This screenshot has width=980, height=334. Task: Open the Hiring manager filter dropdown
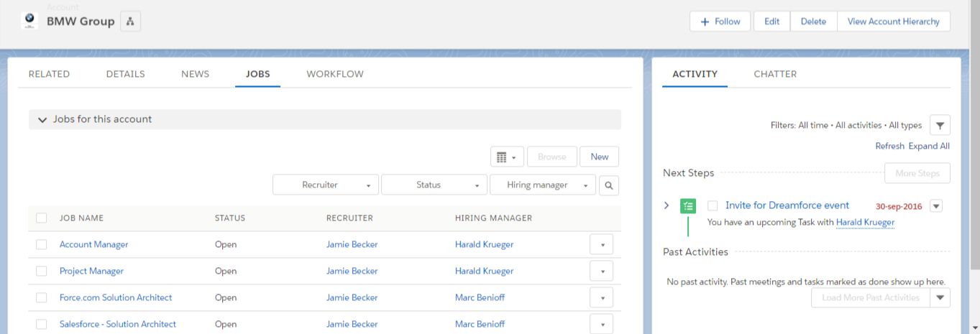543,185
